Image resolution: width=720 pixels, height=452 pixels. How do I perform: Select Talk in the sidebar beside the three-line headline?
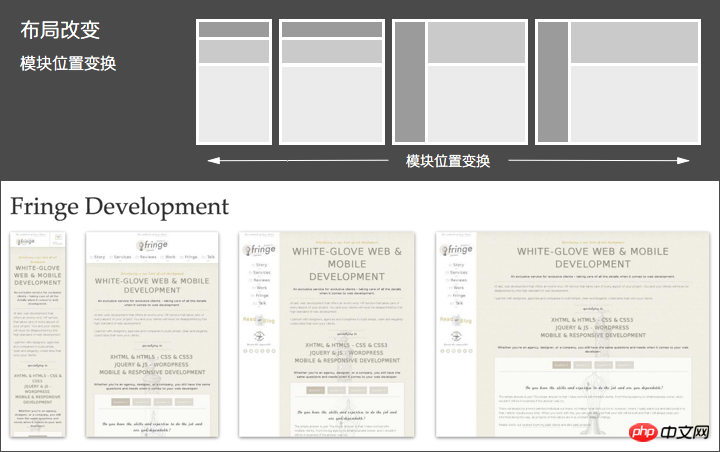(x=260, y=303)
